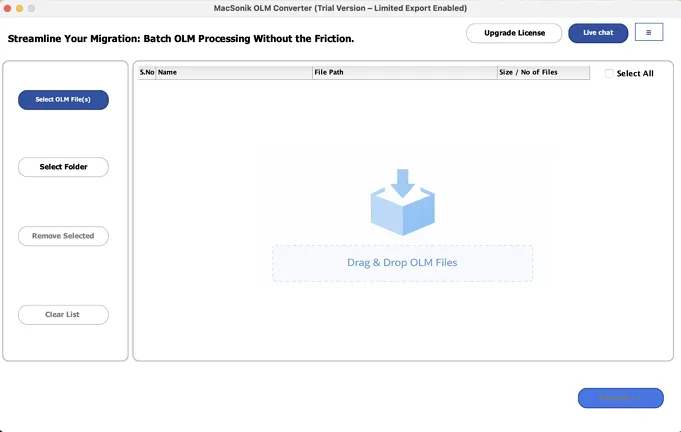The image size is (681, 432).
Task: Sort by the Name column header
Action: [234, 73]
